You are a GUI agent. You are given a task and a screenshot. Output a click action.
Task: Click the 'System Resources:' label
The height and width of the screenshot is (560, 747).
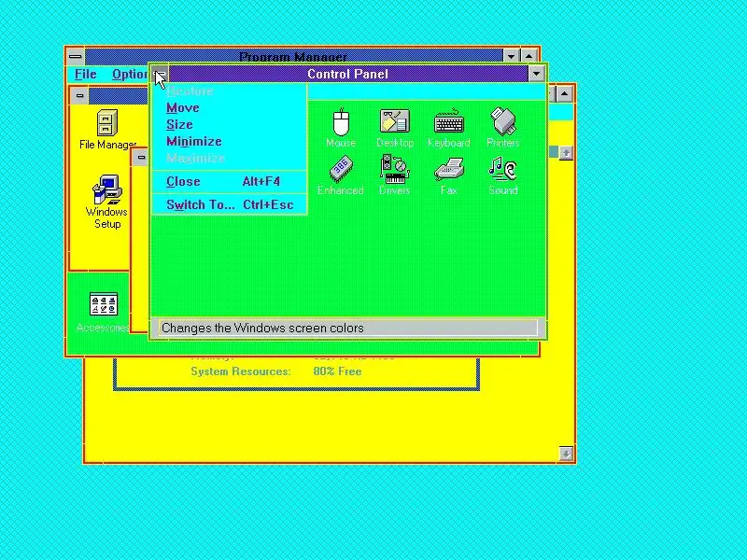point(241,371)
